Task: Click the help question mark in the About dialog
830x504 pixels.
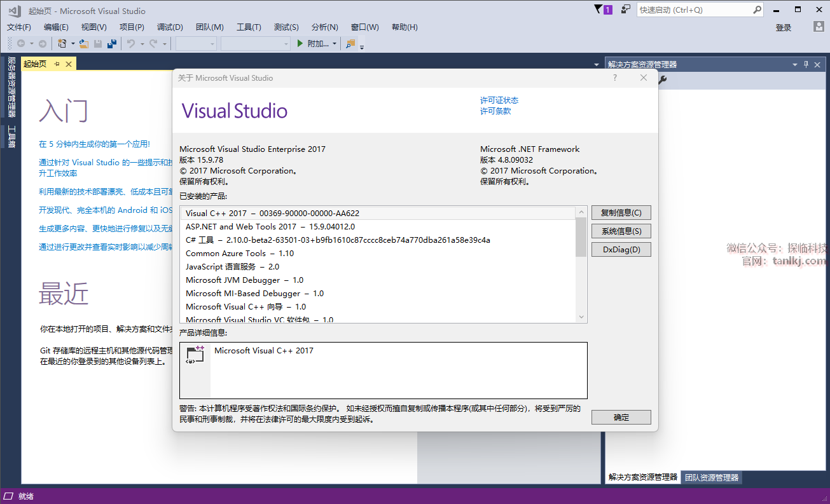Action: tap(615, 78)
